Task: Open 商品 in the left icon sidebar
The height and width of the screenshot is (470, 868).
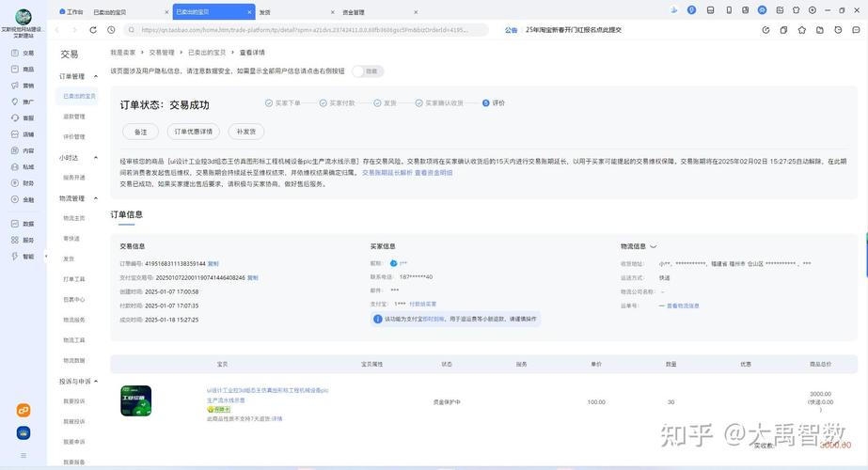Action: [23, 70]
